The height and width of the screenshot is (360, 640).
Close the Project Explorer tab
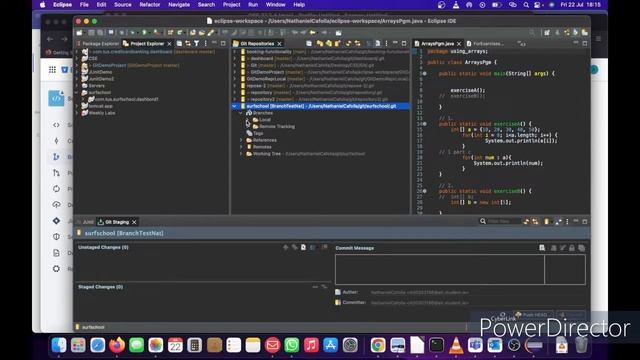[x=169, y=44]
